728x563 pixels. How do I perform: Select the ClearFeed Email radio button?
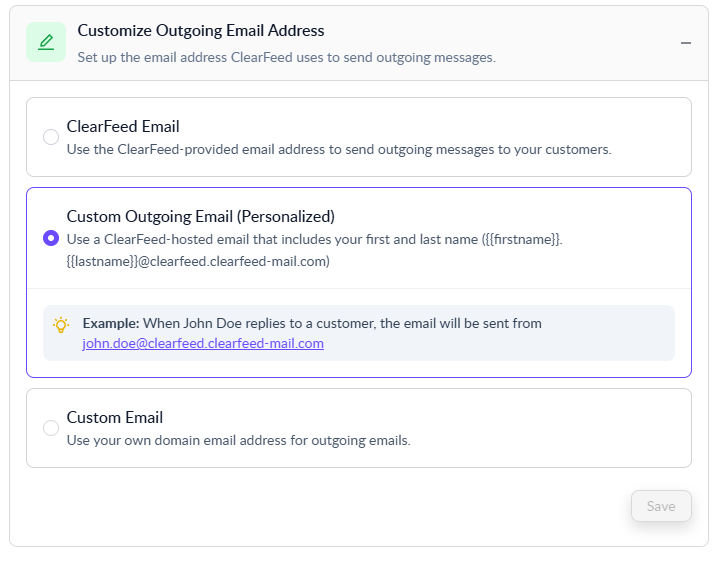click(51, 137)
